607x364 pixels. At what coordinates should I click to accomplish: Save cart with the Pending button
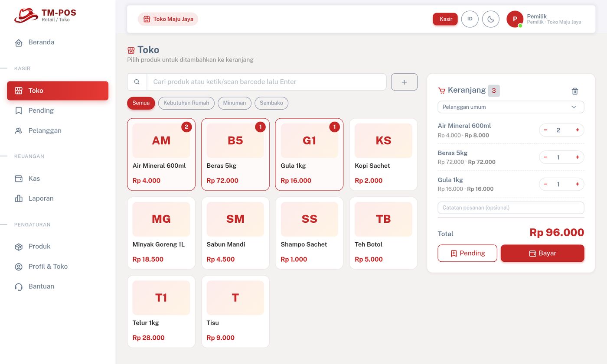point(467,253)
